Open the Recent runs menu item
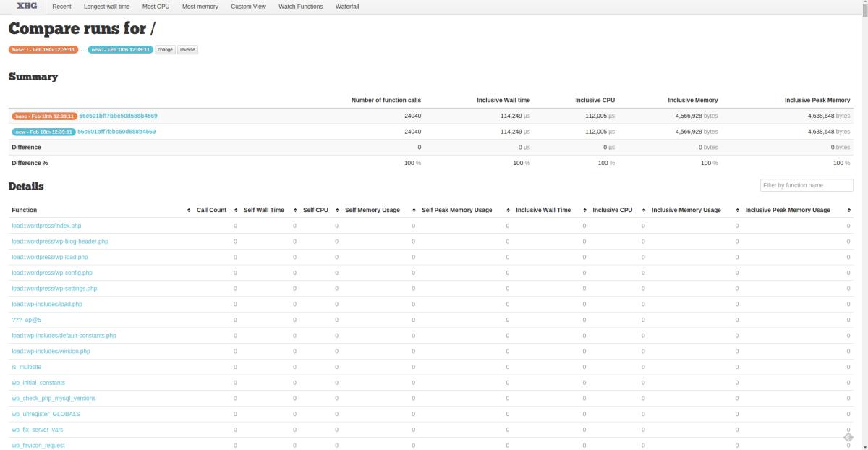 pos(61,7)
